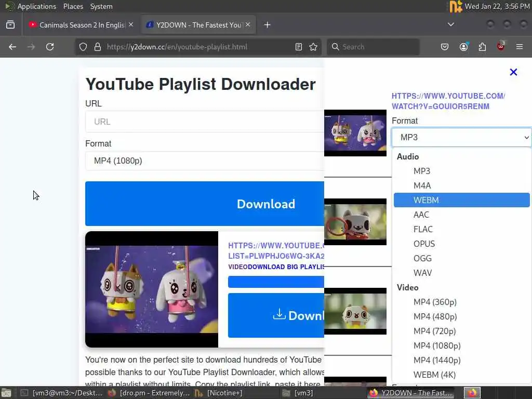Open the MP3 format dropdown in side panel
The image size is (532, 399).
click(461, 137)
